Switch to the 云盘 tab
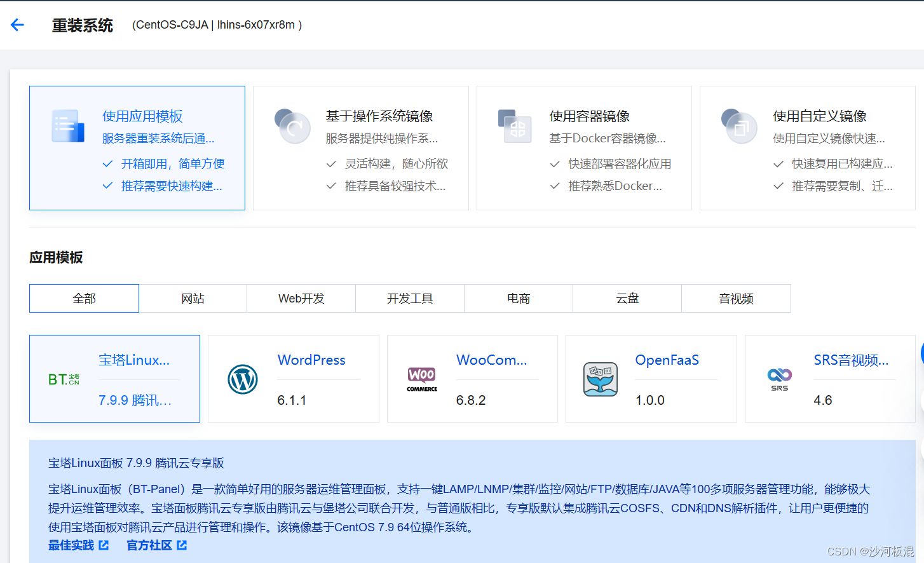924x563 pixels. tap(627, 299)
